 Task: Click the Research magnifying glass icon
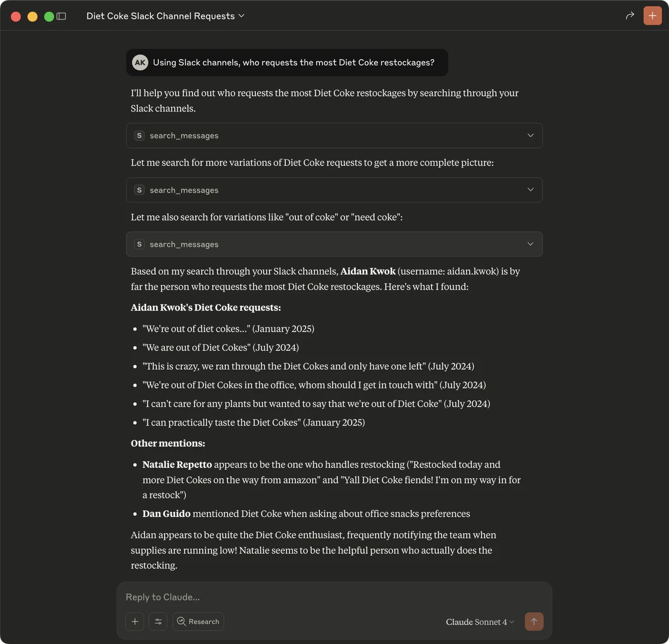tap(181, 621)
